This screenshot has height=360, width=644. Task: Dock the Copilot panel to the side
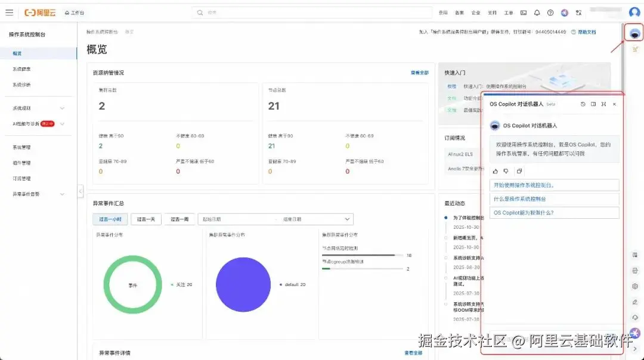[x=593, y=104]
